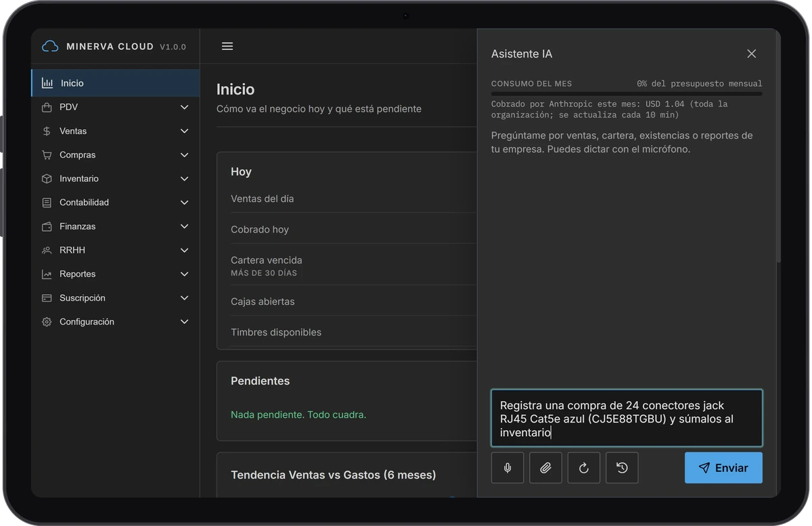This screenshot has height=526, width=812.
Task: Click the PDV briefcase icon
Action: 47,107
